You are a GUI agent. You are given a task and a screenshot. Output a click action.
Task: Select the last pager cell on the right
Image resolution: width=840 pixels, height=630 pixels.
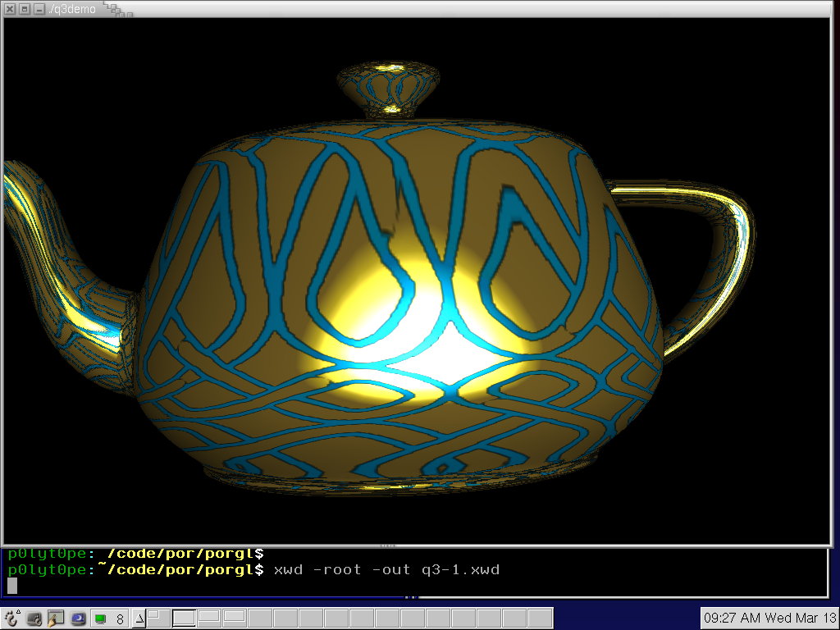click(x=540, y=619)
